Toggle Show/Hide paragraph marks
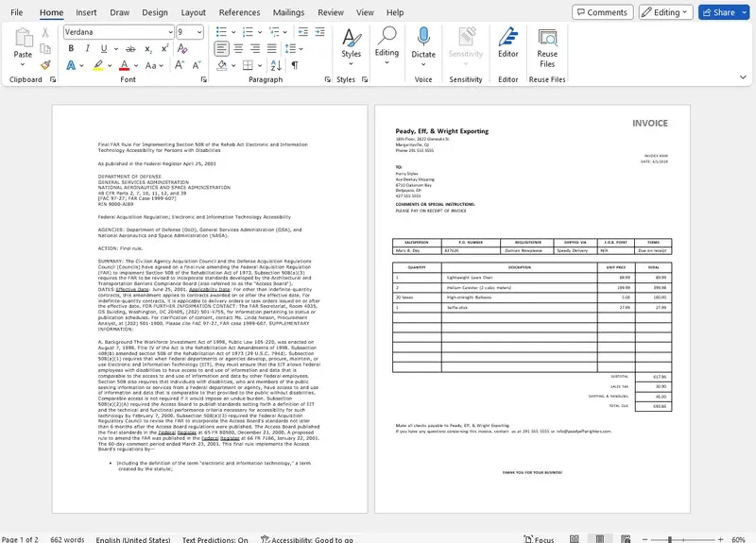Image resolution: width=756 pixels, height=543 pixels. (295, 65)
